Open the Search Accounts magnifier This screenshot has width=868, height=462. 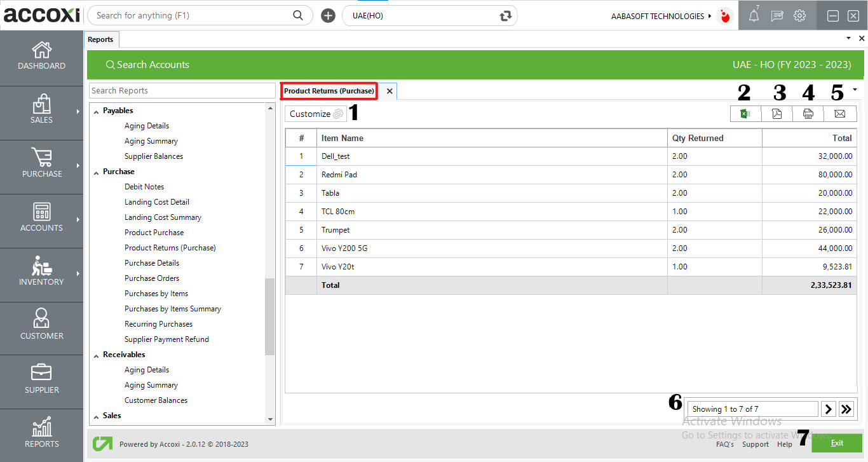pos(110,64)
